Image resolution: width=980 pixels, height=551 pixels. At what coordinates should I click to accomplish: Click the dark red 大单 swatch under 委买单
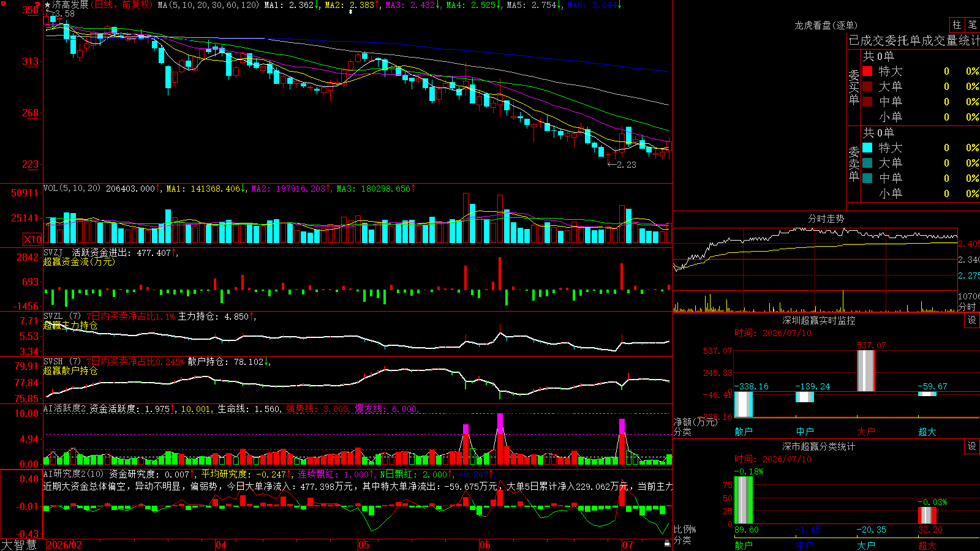click(x=867, y=86)
